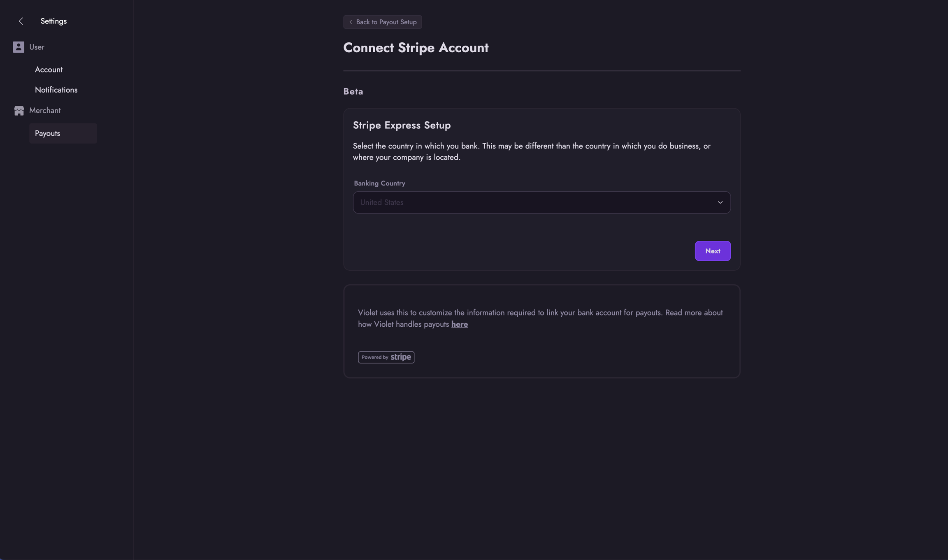Image resolution: width=948 pixels, height=560 pixels.
Task: Click the chevron in Back to Payout Setup
Action: click(351, 22)
